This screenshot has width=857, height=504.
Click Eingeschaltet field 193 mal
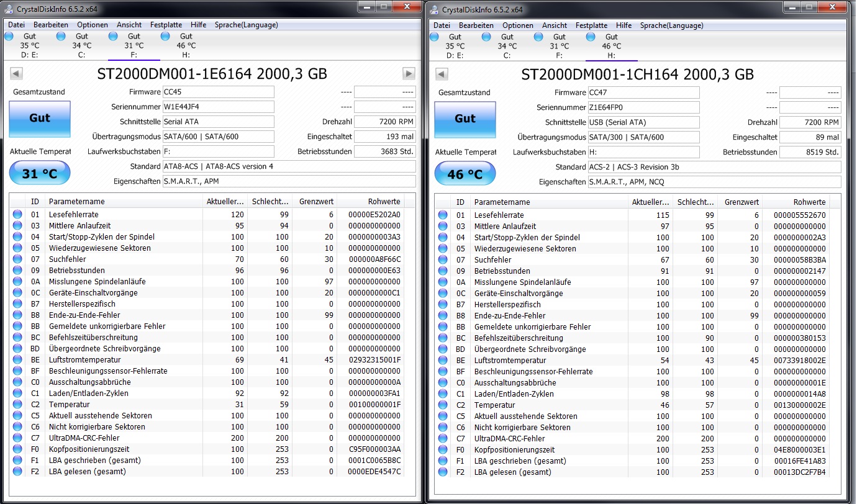tap(385, 137)
